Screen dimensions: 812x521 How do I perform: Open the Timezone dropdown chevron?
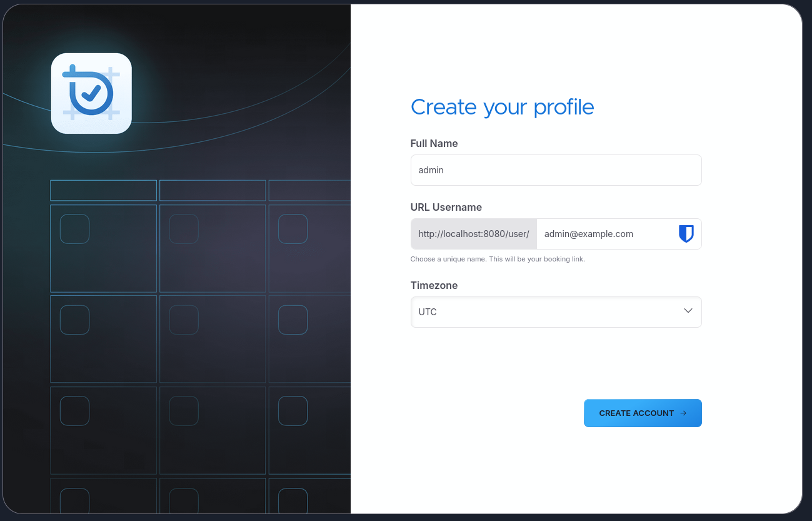[x=688, y=310]
